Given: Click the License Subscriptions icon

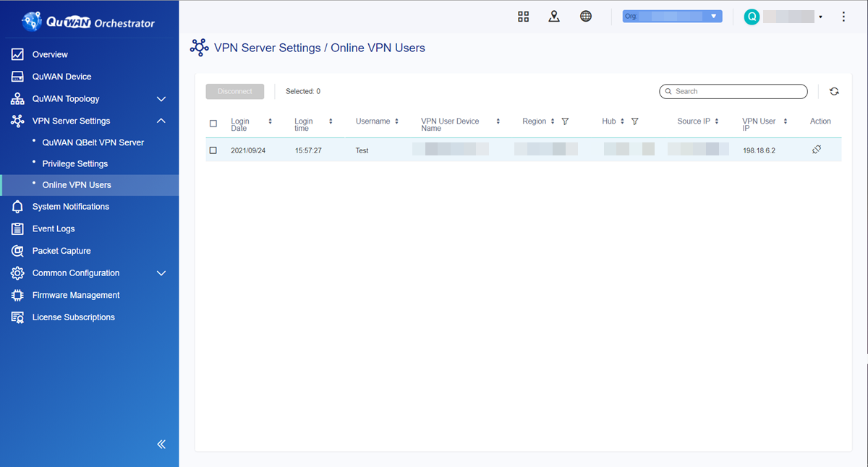Looking at the screenshot, I should [17, 317].
